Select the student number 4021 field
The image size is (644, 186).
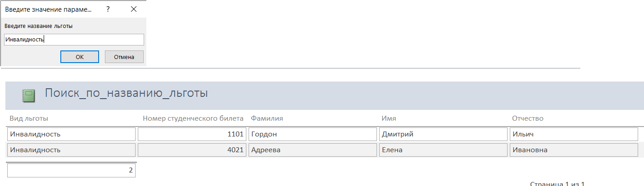click(x=192, y=150)
